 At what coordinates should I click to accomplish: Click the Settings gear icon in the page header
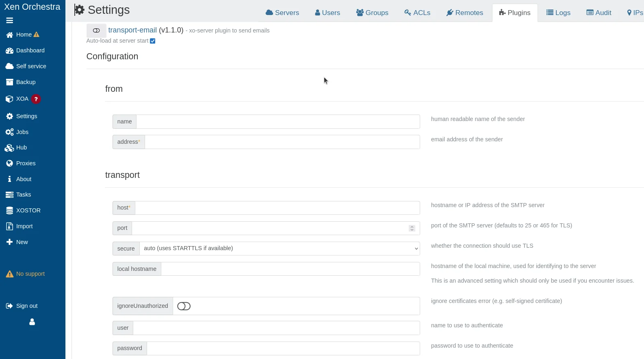79,10
